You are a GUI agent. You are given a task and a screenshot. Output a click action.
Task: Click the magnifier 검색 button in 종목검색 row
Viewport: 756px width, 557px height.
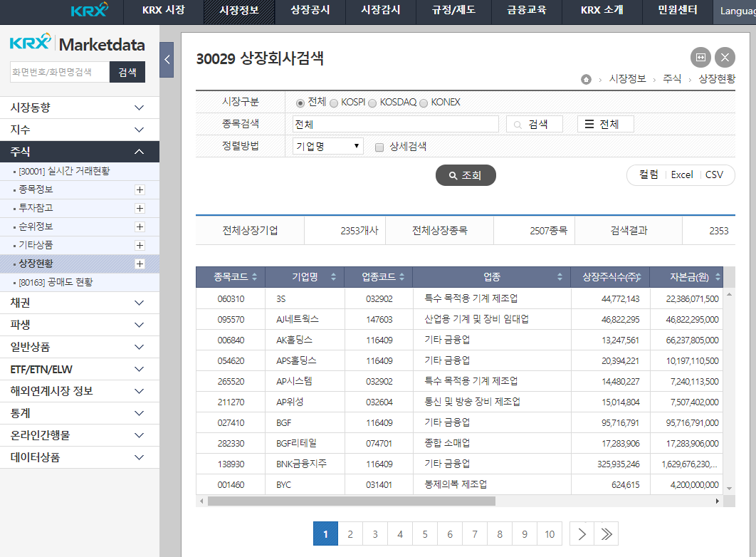click(x=534, y=125)
